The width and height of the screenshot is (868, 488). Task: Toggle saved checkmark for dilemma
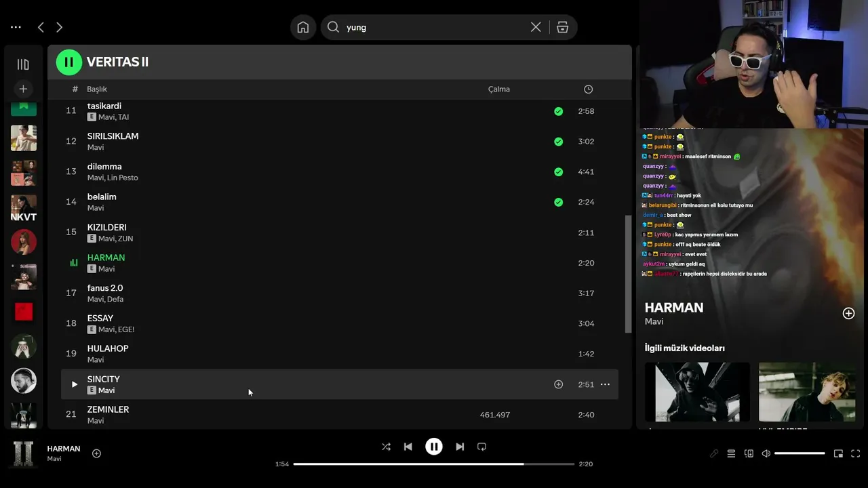558,171
